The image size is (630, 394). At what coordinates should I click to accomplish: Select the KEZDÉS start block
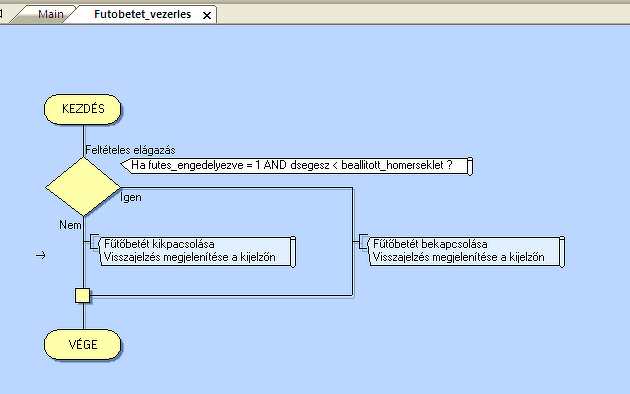[x=82, y=109]
